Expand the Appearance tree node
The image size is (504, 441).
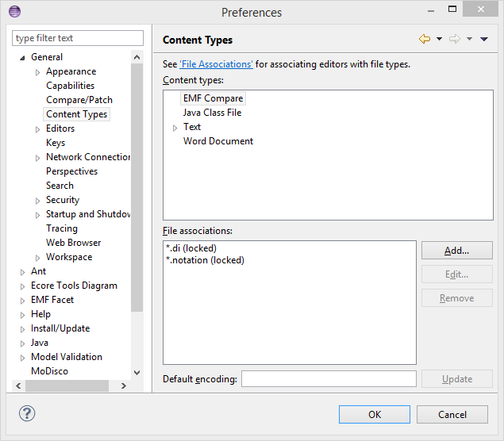38,72
